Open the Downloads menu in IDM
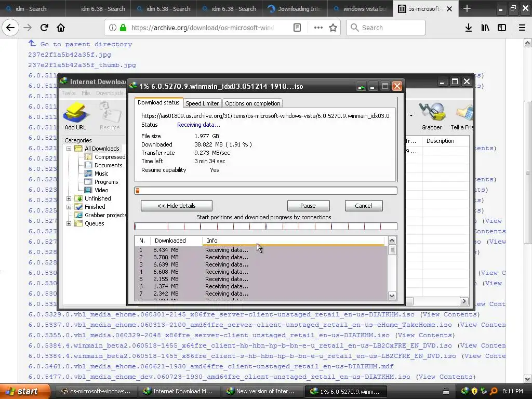Screen dimensions: 532x399 click(110, 93)
